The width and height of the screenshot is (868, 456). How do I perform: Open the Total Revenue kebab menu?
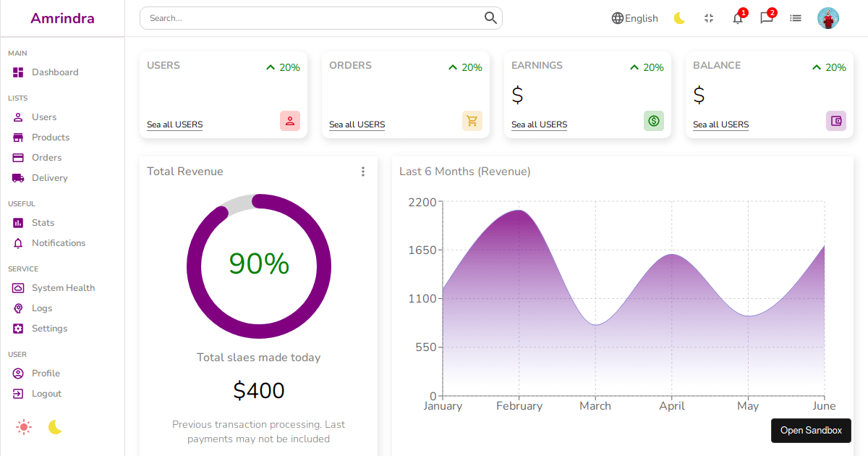coord(363,172)
